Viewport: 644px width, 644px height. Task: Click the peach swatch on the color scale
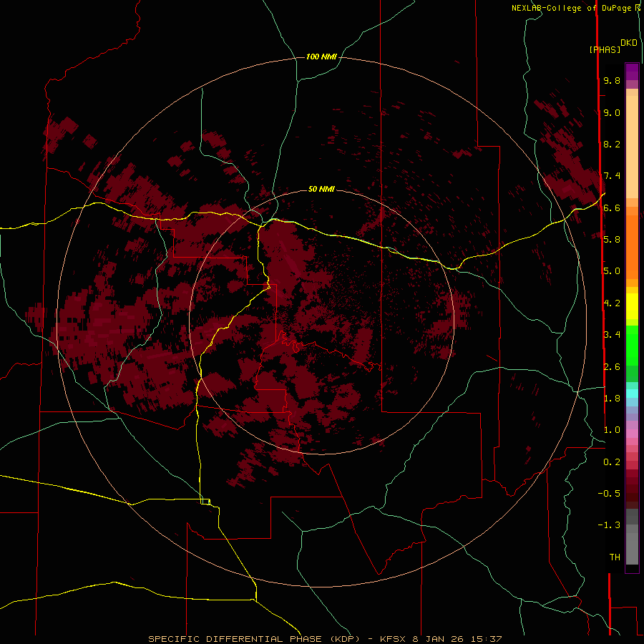(632, 146)
